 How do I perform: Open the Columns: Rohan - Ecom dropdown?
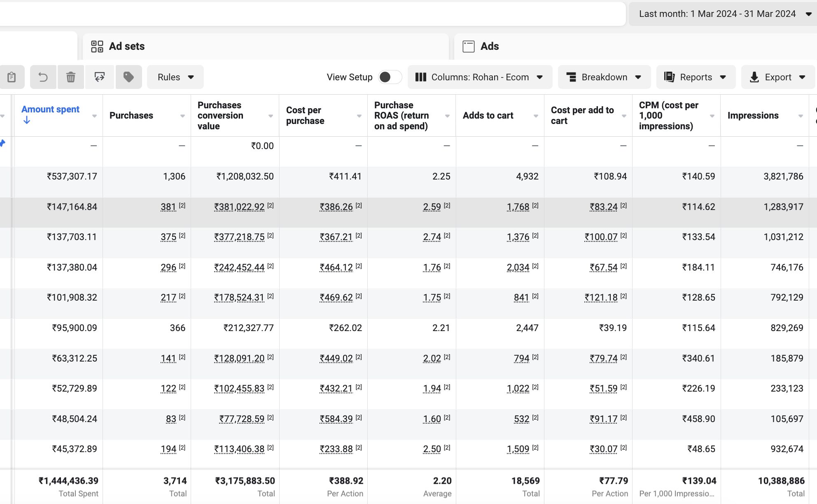pyautogui.click(x=480, y=77)
